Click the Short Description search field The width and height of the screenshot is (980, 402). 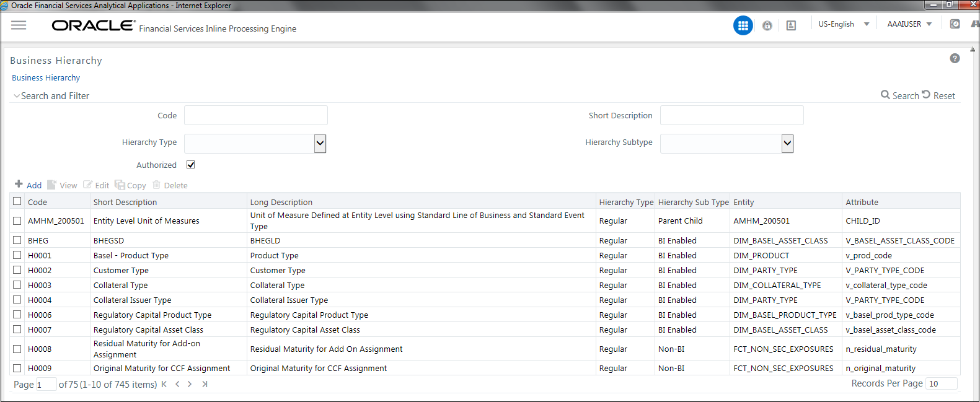click(x=732, y=115)
